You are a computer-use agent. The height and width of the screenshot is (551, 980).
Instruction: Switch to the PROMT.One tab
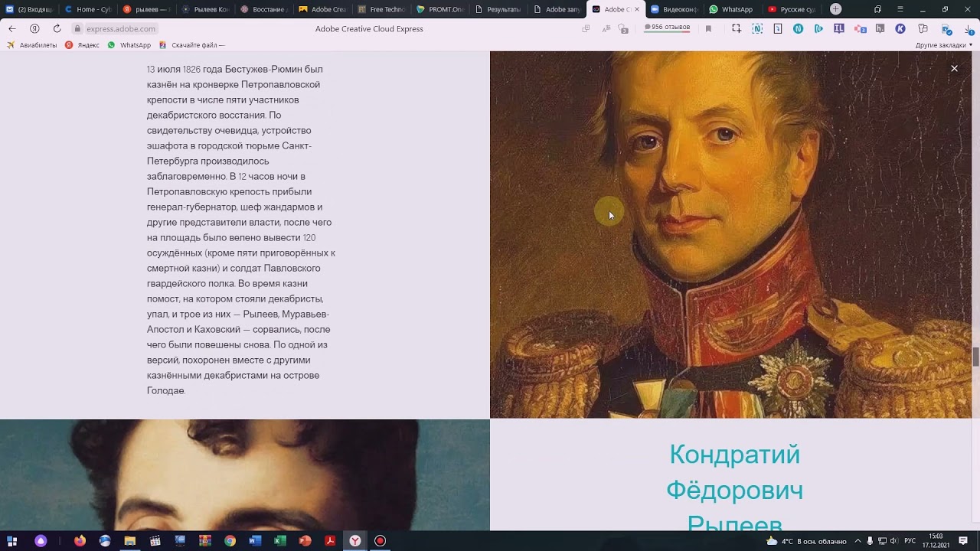[x=440, y=9]
